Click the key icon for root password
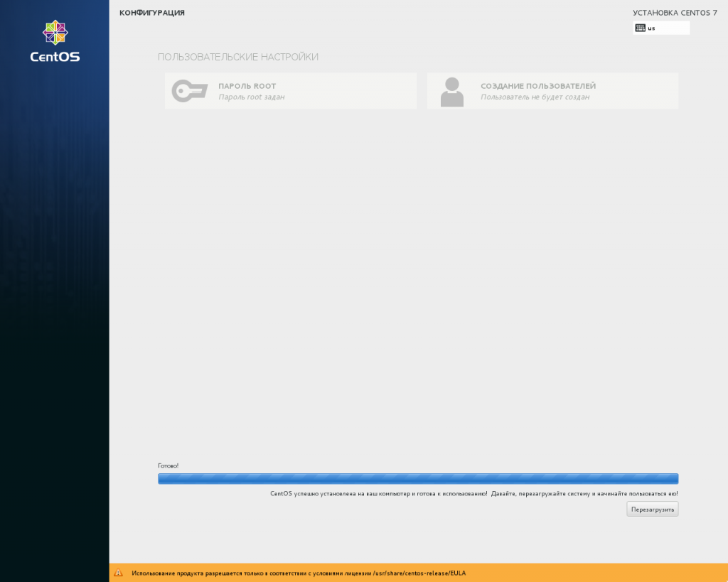The width and height of the screenshot is (728, 582). [189, 91]
